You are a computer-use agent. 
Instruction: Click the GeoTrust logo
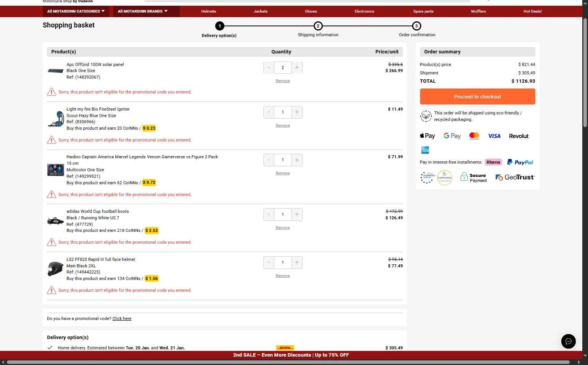(515, 177)
